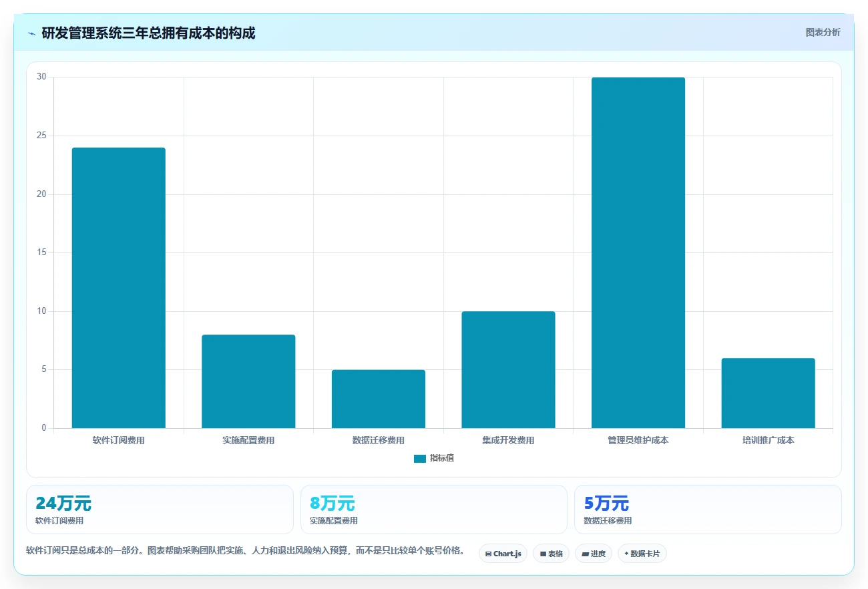The image size is (868, 589).
Task: Click the chart title 研发管理系统三年总拥有成本的构成
Action: (148, 33)
